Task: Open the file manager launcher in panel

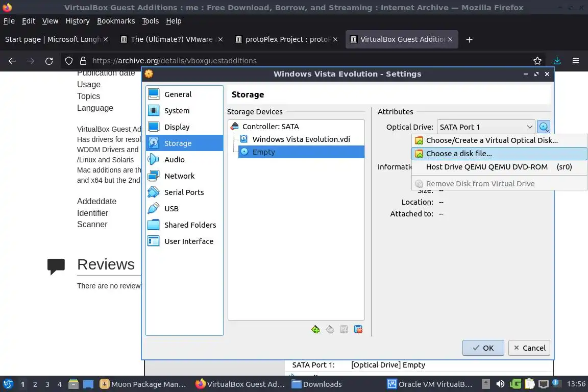Action: (73, 384)
